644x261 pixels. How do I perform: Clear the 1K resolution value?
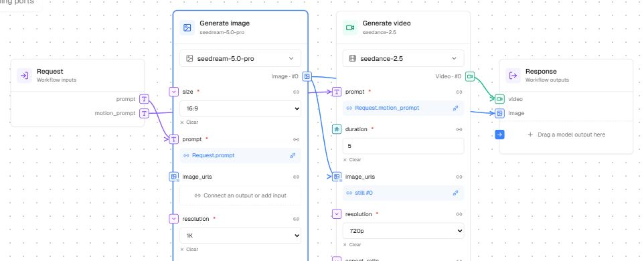click(189, 250)
